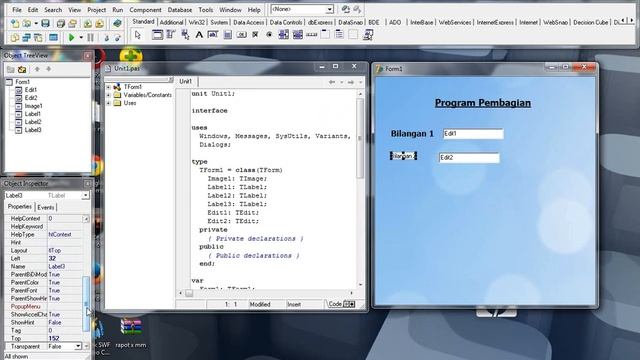
Task: Select the Frames component in palette
Action: (x=157, y=35)
